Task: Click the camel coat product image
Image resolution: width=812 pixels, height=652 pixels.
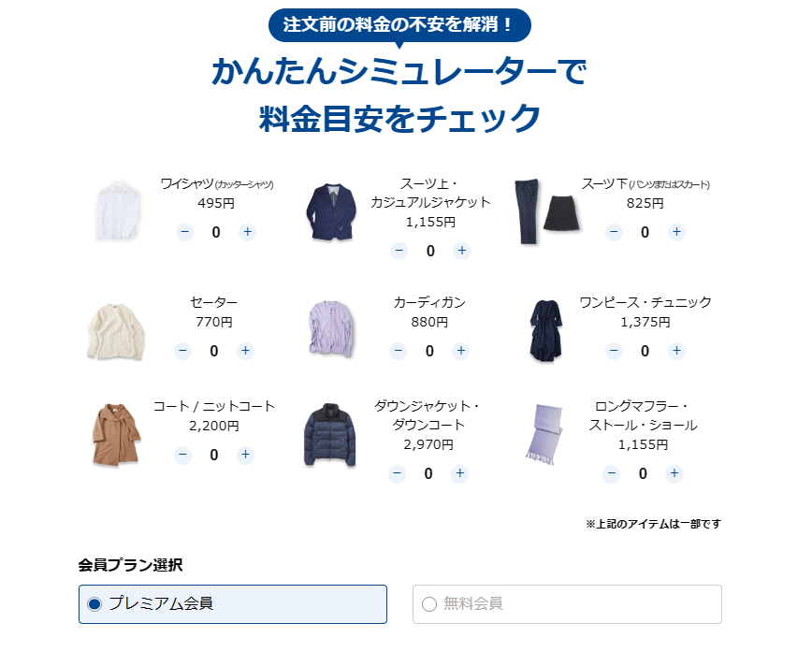Action: tap(116, 435)
